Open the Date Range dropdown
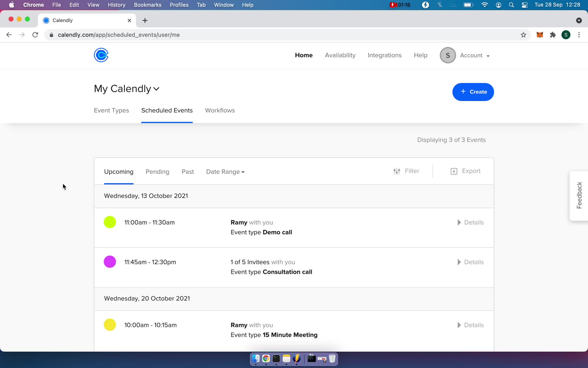Viewport: 588px width, 368px height. 225,172
